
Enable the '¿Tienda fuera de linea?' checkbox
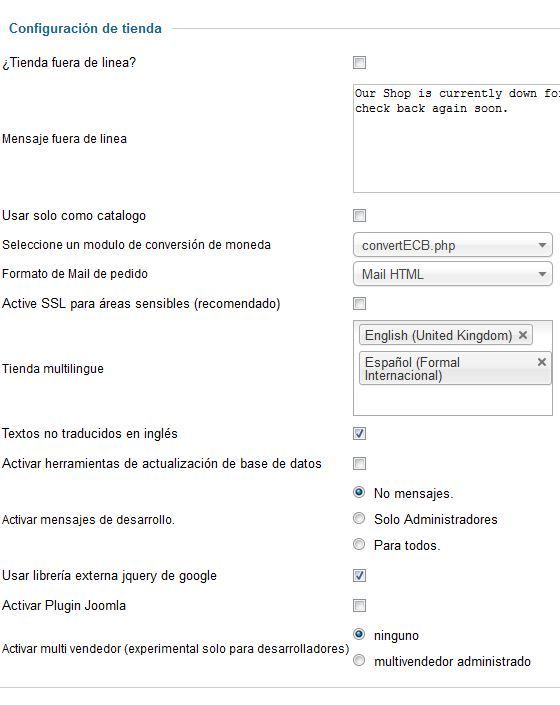click(360, 62)
